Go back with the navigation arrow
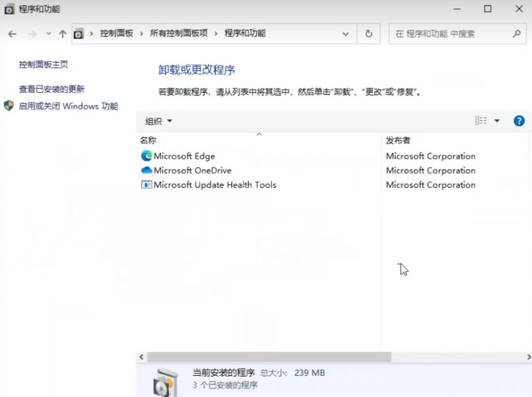The image size is (532, 397). pos(12,34)
